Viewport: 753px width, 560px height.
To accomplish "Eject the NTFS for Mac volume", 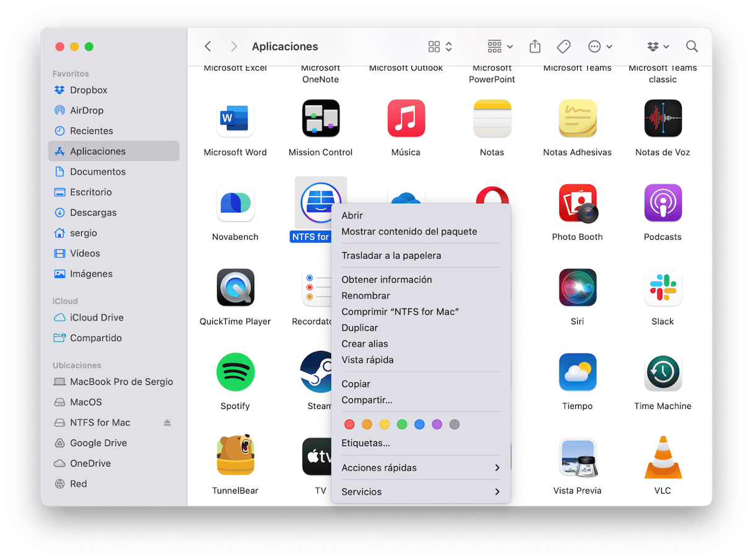I will click(x=167, y=423).
